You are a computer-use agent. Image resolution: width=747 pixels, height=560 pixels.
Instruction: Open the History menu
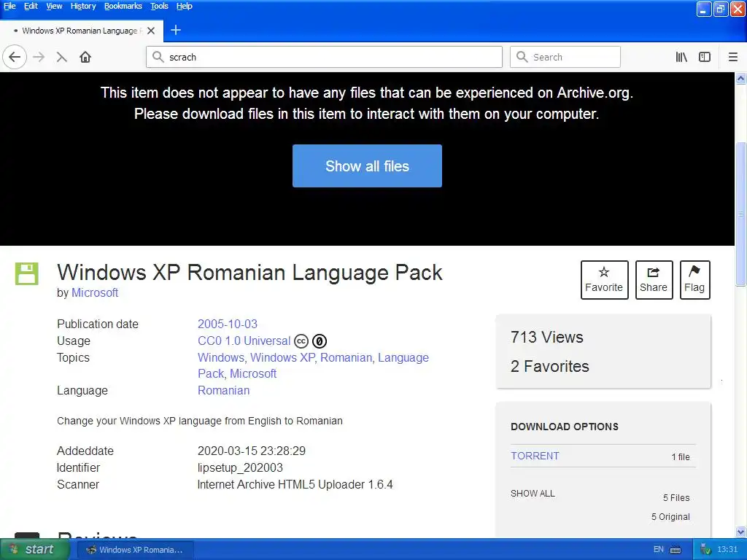click(83, 6)
